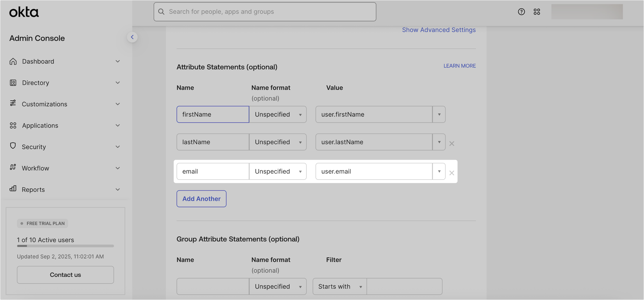The image size is (644, 300).
Task: Click the Add Another button
Action: [202, 199]
